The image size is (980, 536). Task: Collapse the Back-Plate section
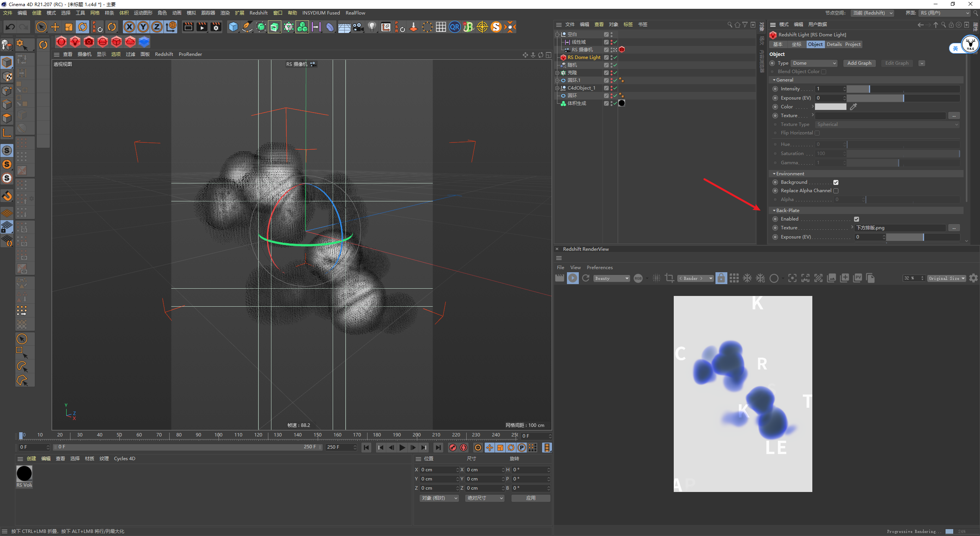coord(774,211)
